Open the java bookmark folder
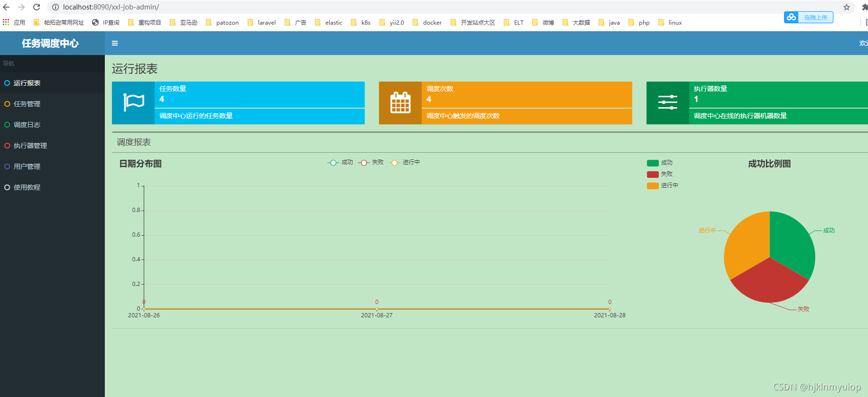This screenshot has width=868, height=397. (609, 22)
